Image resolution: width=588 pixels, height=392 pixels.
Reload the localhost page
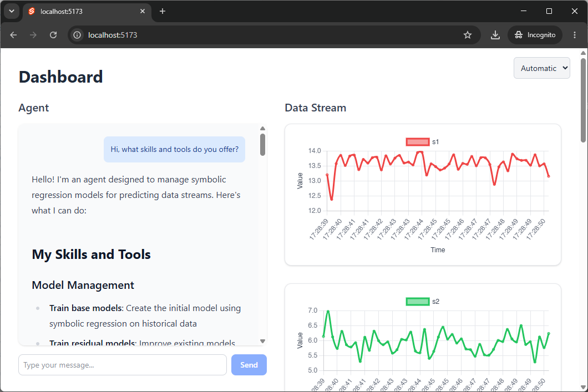pos(53,35)
